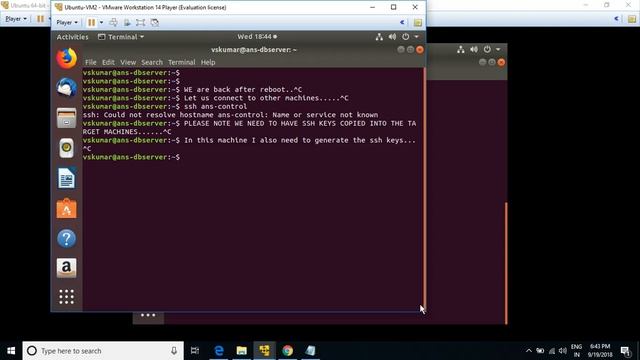Open Thunderbird mail from the dock
This screenshot has width=640, height=360.
pyautogui.click(x=67, y=88)
